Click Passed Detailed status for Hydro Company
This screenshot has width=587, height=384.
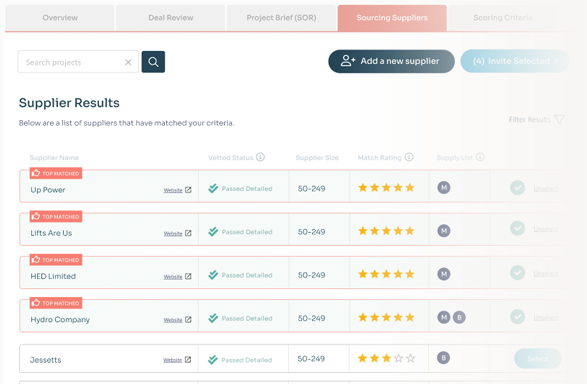point(240,319)
